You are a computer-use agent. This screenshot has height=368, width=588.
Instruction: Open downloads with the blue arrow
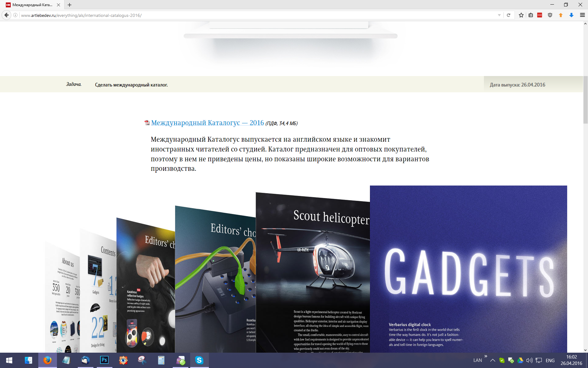571,15
